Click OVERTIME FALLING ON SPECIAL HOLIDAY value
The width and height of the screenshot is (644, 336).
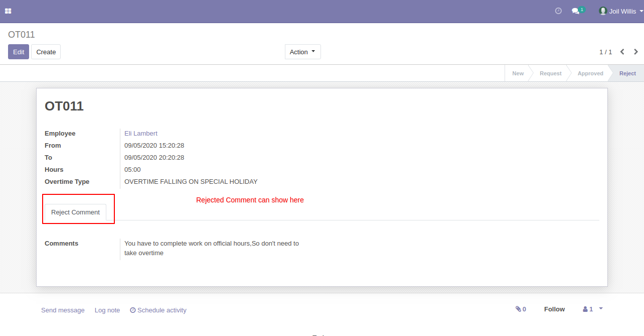pyautogui.click(x=191, y=182)
